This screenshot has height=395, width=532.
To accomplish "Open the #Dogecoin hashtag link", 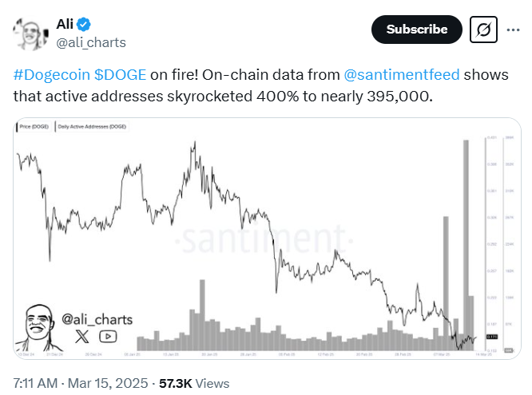I will (50, 75).
